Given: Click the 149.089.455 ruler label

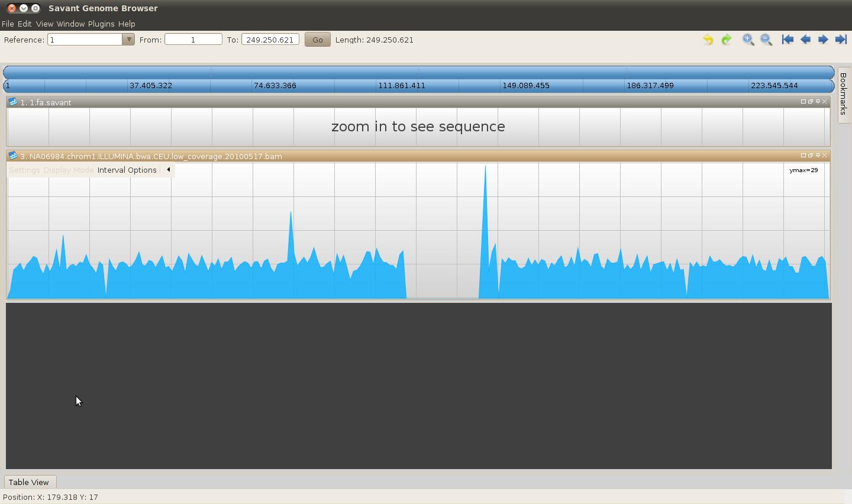Looking at the screenshot, I should click(x=526, y=85).
